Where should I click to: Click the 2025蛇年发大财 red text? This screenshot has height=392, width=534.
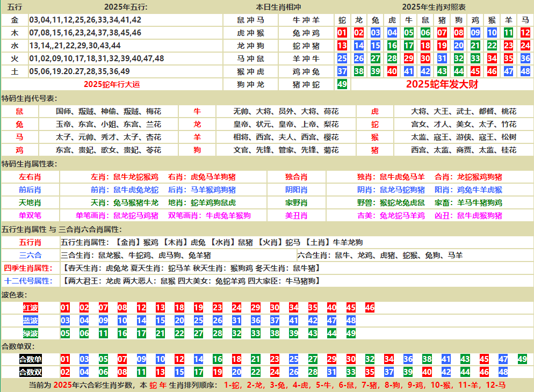[442, 84]
